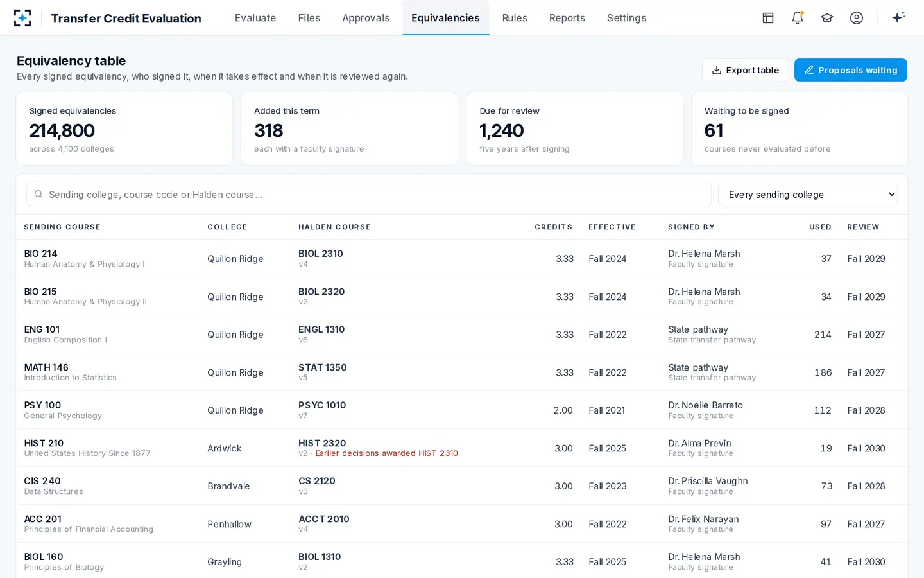Open the Waiting to be signed card
The height and width of the screenshot is (578, 924).
800,129
